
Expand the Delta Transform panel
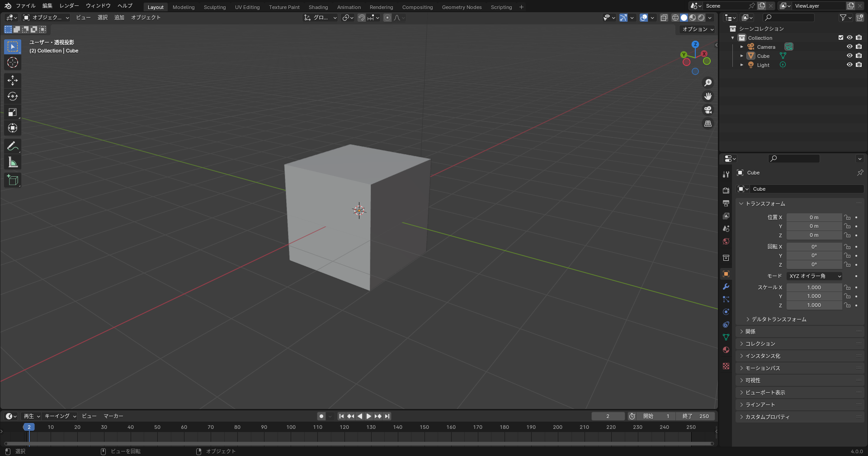tap(778, 320)
